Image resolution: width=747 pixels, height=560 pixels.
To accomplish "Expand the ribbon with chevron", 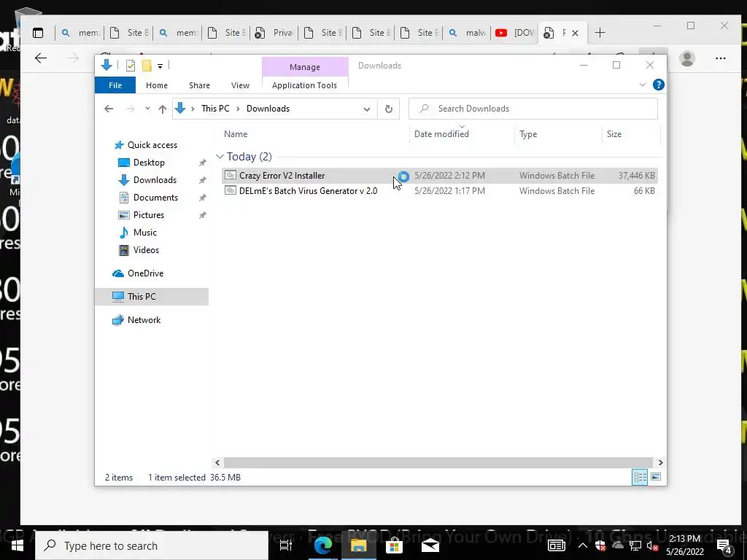I will (x=642, y=85).
